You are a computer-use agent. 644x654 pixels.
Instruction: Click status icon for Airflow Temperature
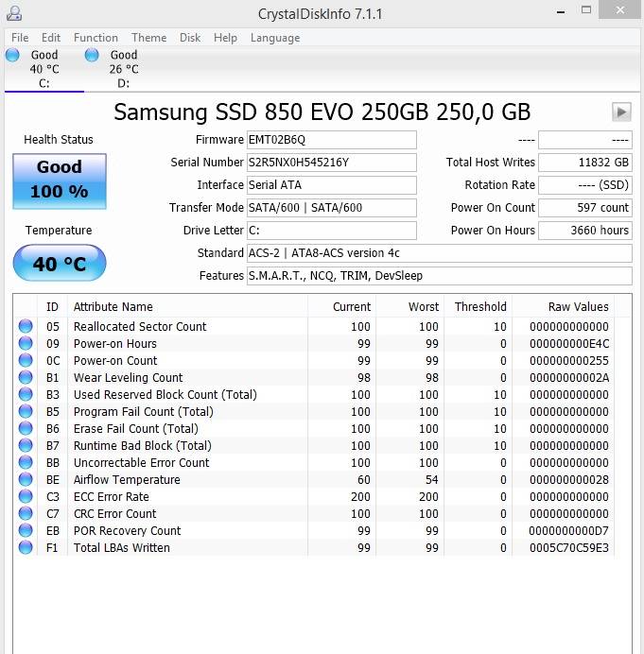[x=26, y=479]
